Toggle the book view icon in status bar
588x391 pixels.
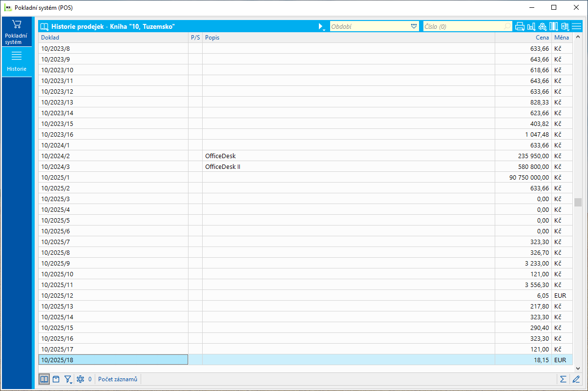(44, 379)
